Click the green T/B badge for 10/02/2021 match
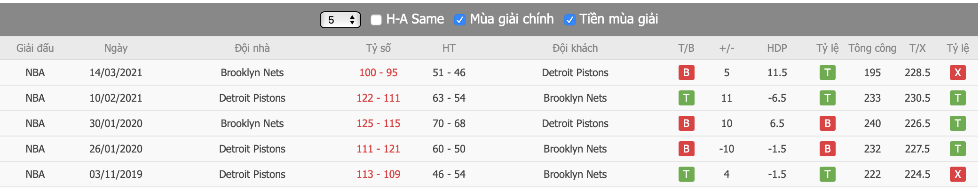This screenshot has height=193, width=980. click(686, 98)
